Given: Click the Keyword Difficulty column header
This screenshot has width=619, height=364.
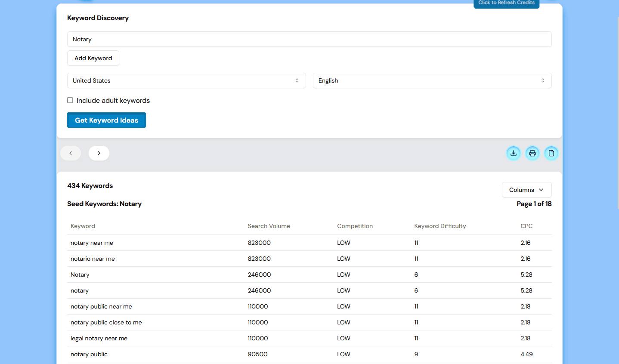Looking at the screenshot, I should 440,226.
